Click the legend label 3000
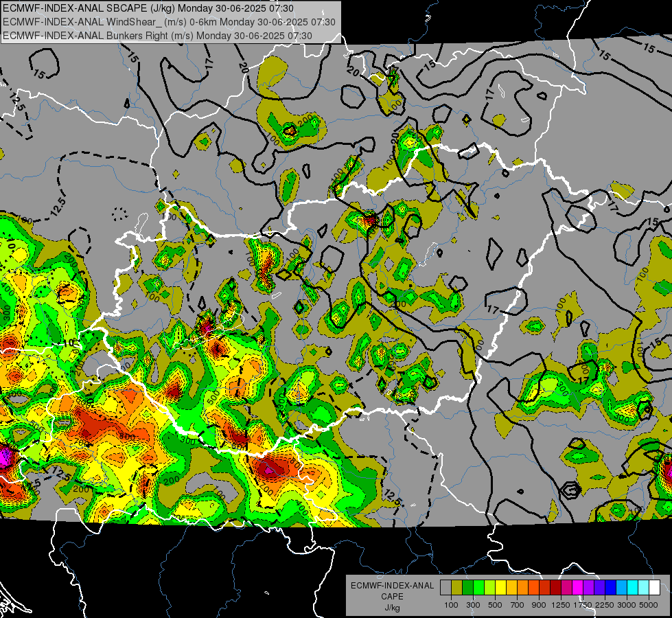 tap(627, 605)
